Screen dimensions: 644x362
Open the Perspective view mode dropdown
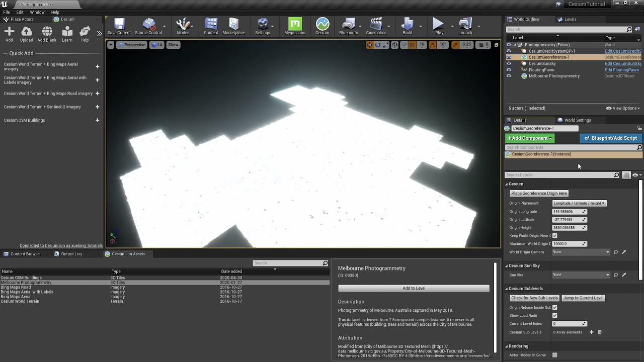point(131,45)
